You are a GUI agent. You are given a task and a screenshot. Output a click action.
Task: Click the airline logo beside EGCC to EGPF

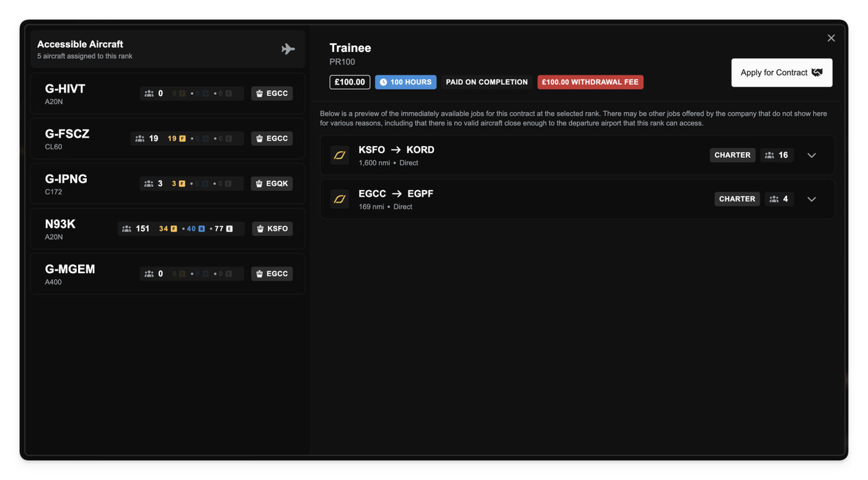point(339,199)
